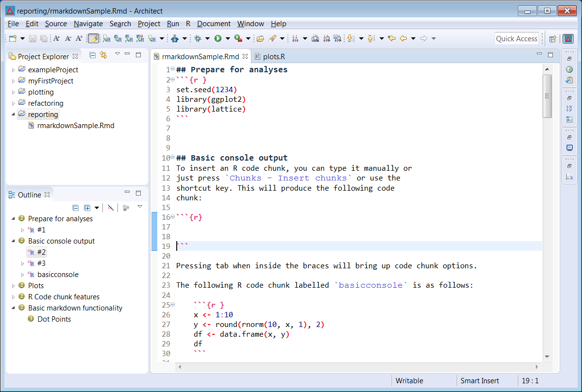The width and height of the screenshot is (582, 392).
Task: Toggle fold marker on editor line 10
Action: [173, 157]
